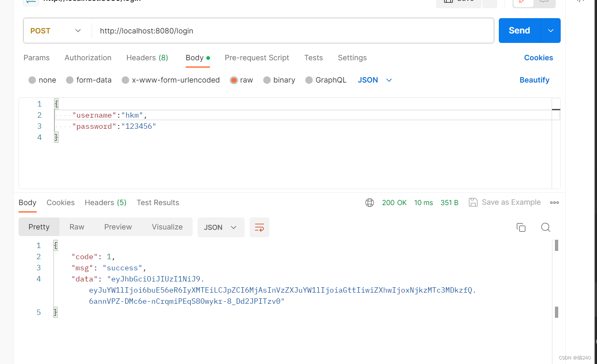Switch body type to binary

coord(279,80)
